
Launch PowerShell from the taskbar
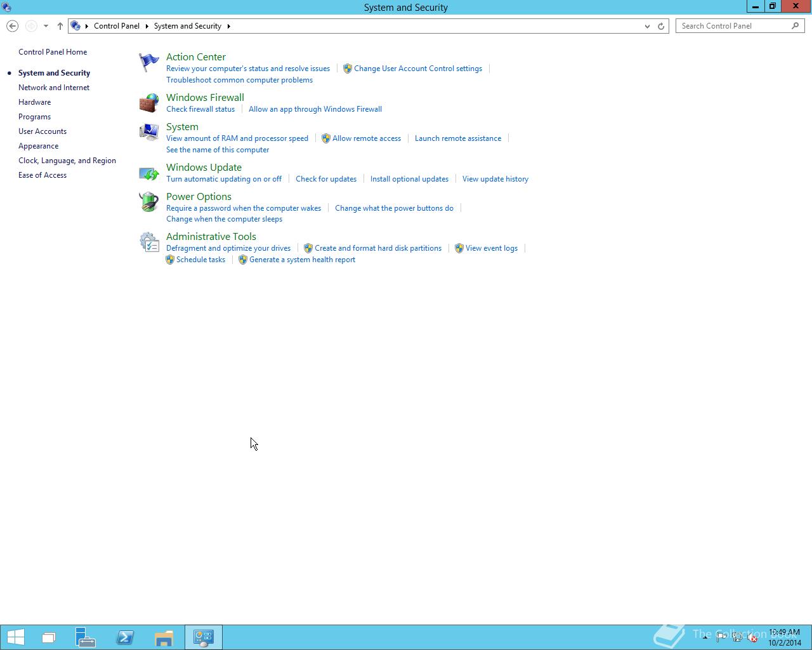tap(125, 637)
